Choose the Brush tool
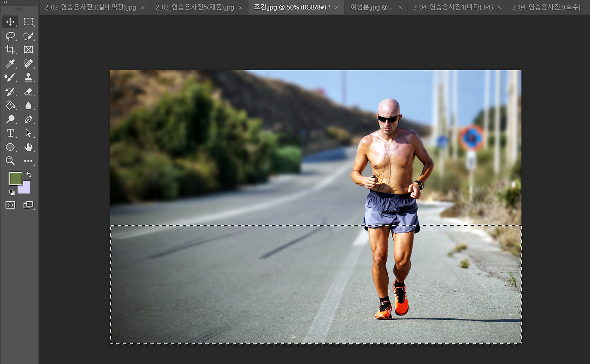 click(10, 77)
